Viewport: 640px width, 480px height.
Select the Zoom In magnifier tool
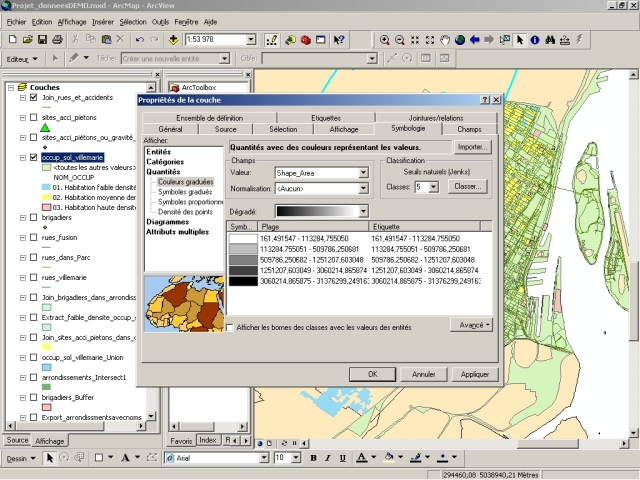point(386,39)
